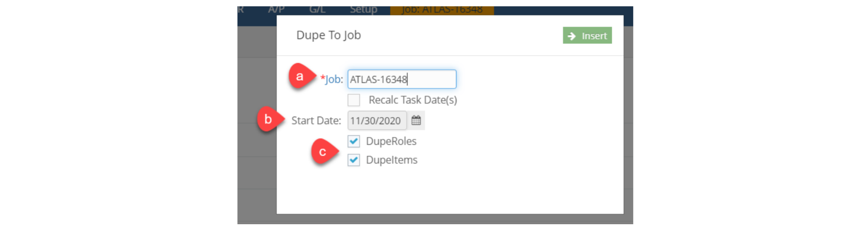This screenshot has width=868, height=229.
Task: Uncheck the DupeItems checkbox
Action: [x=354, y=160]
